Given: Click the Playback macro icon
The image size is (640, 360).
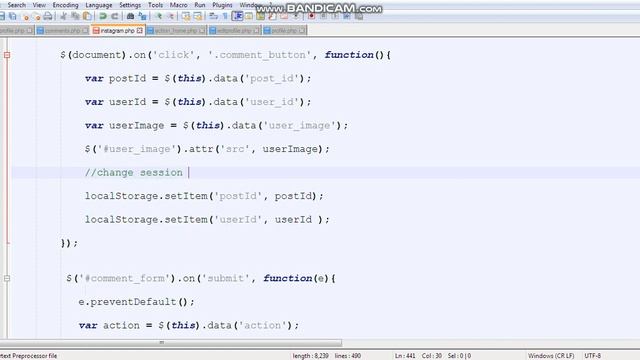Looking at the screenshot, I should pyautogui.click(x=335, y=16).
